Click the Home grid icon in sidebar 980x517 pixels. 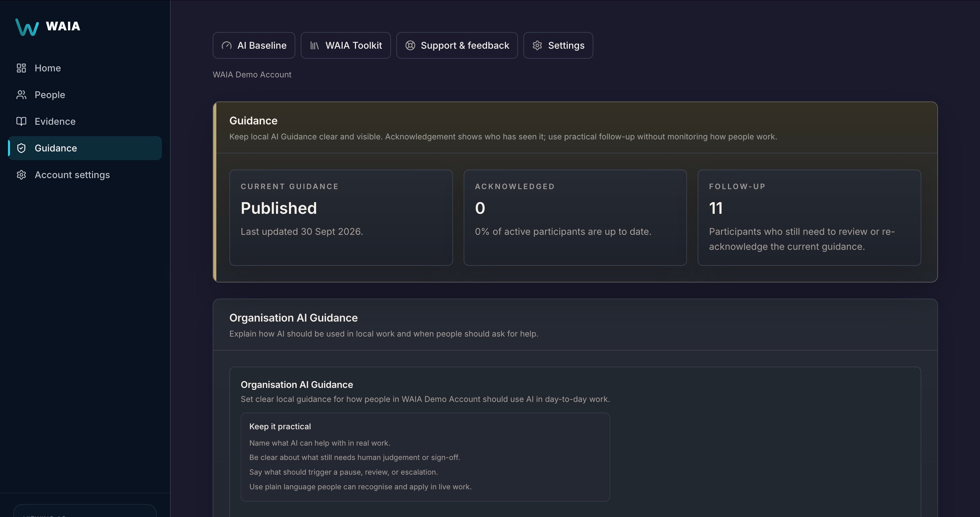tap(21, 68)
